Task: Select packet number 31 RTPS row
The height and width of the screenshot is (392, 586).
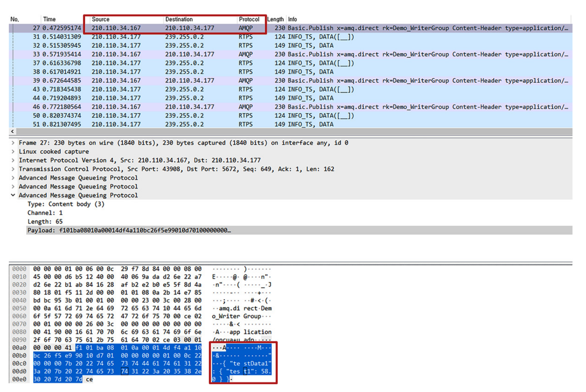Action: [x=290, y=37]
